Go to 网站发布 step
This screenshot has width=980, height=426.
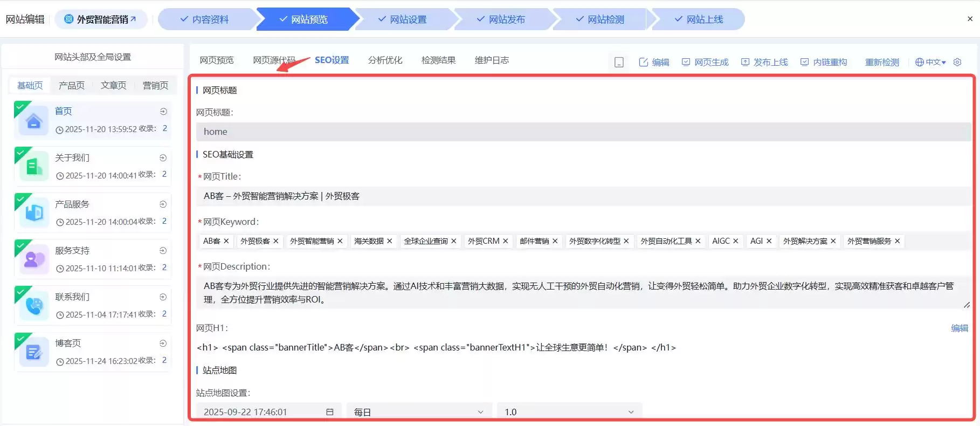coord(501,19)
